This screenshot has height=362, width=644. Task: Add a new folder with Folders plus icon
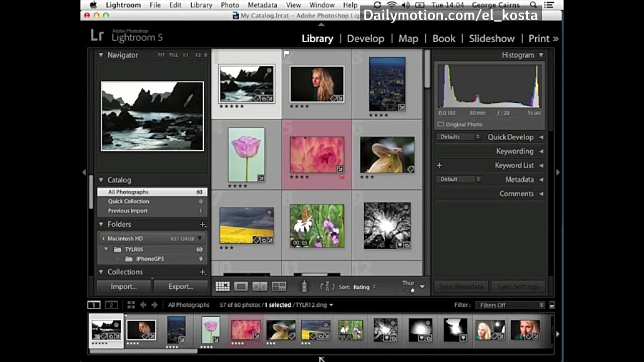pos(203,224)
